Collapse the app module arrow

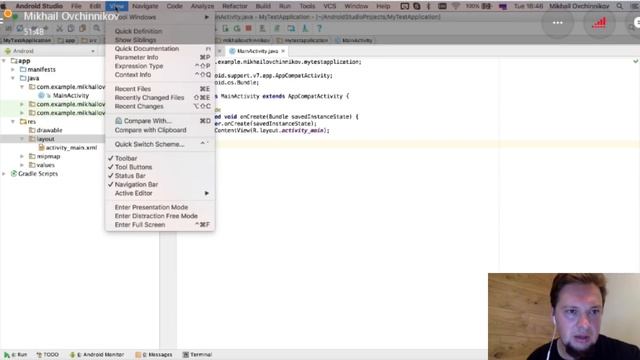tap(4, 61)
